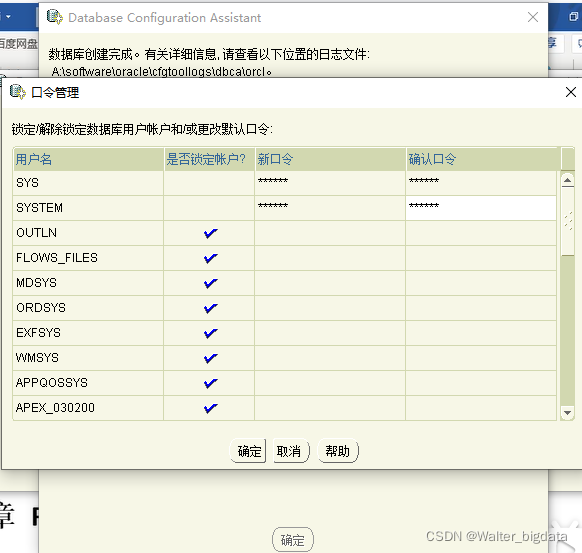Click the OUTLN new password cell
This screenshot has height=553, width=582.
coord(330,233)
